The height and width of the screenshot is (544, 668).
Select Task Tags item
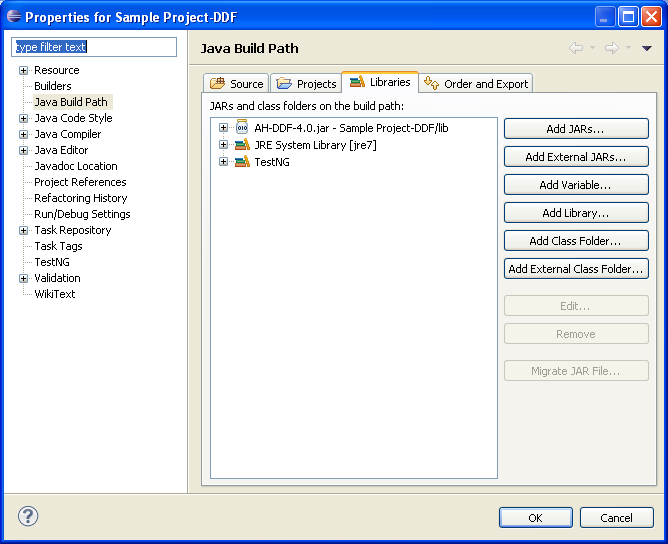[58, 246]
